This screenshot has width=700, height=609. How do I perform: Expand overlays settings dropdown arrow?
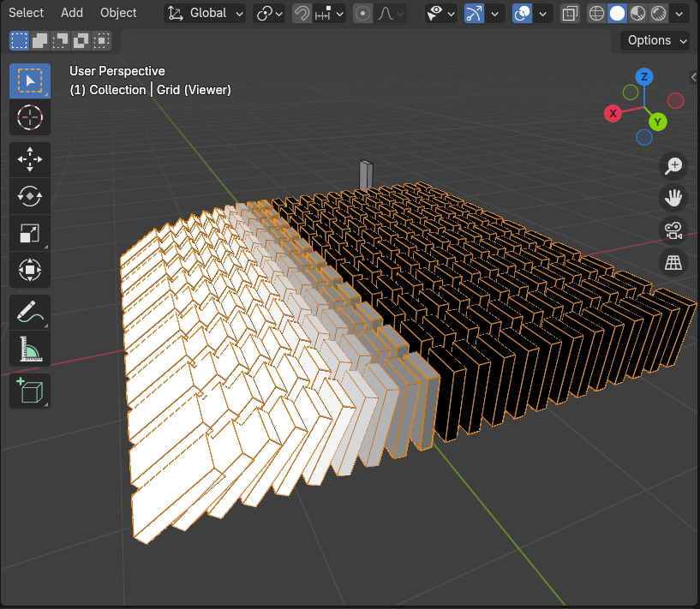(x=543, y=14)
